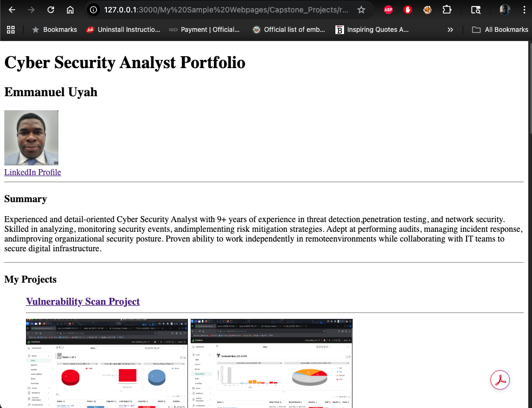
Task: Reload the current page
Action: coord(51,10)
